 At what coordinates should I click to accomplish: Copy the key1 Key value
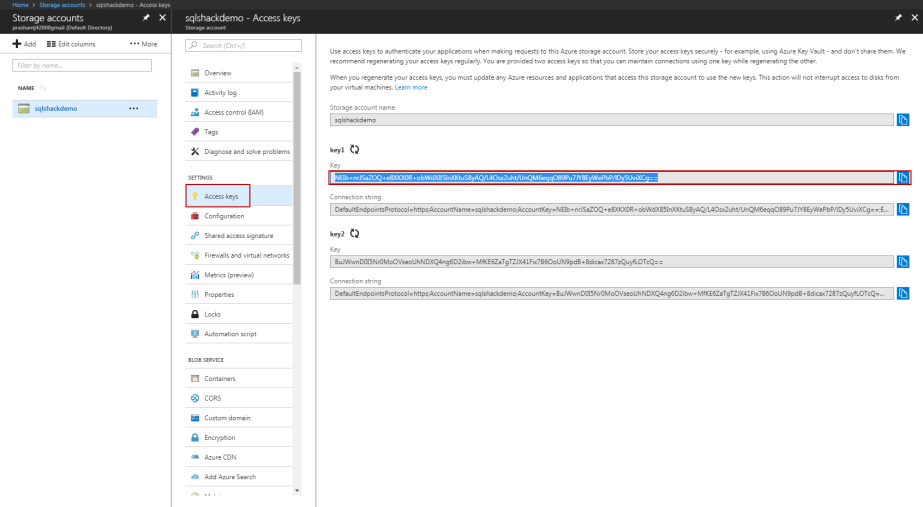pos(903,178)
